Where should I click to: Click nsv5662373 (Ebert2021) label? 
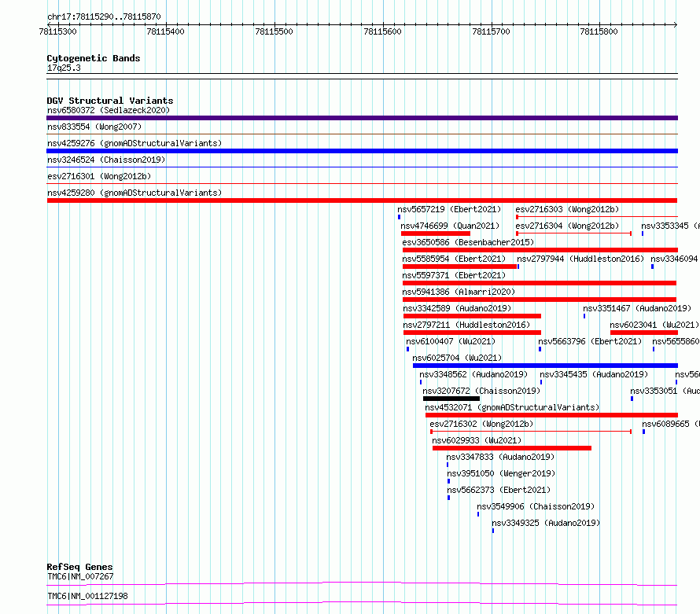[499, 490]
